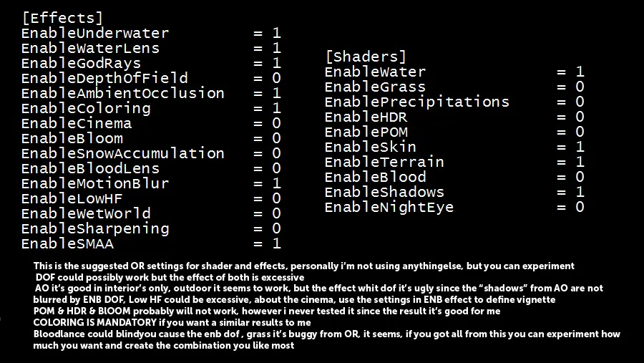
Task: Click the [Shaders] section header
Action: click(366, 57)
